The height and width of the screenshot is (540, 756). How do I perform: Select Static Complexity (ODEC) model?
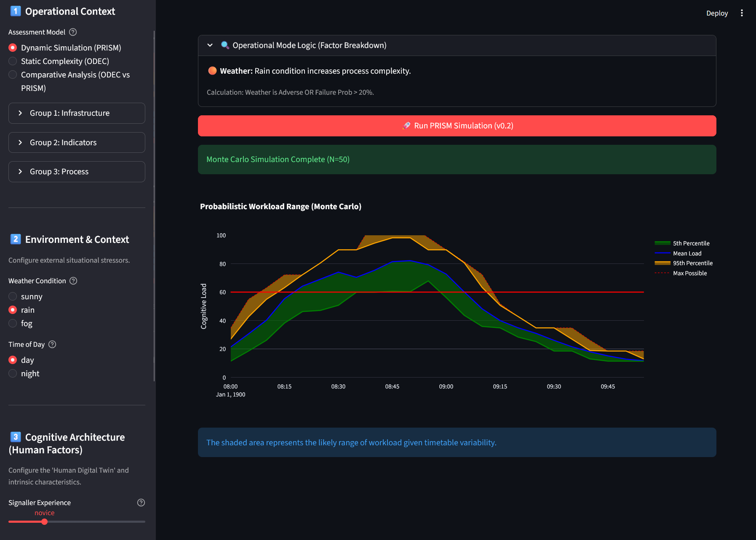click(59, 61)
